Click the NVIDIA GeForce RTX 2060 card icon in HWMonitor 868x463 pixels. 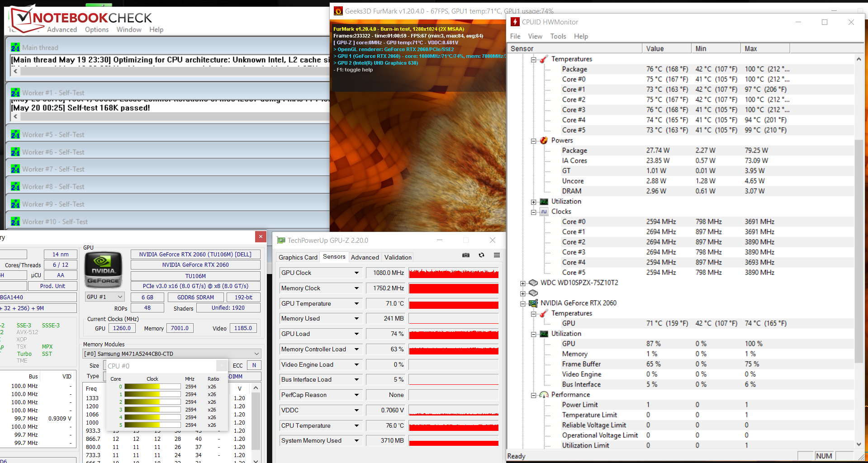point(533,303)
